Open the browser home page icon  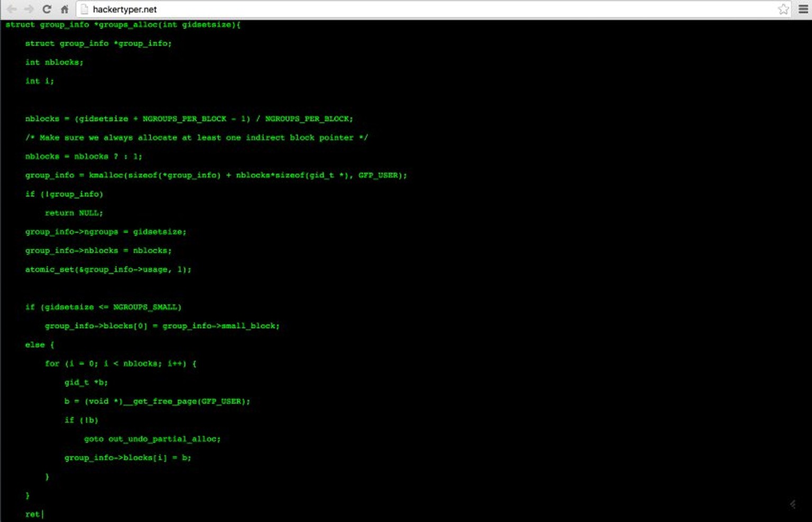click(x=64, y=9)
